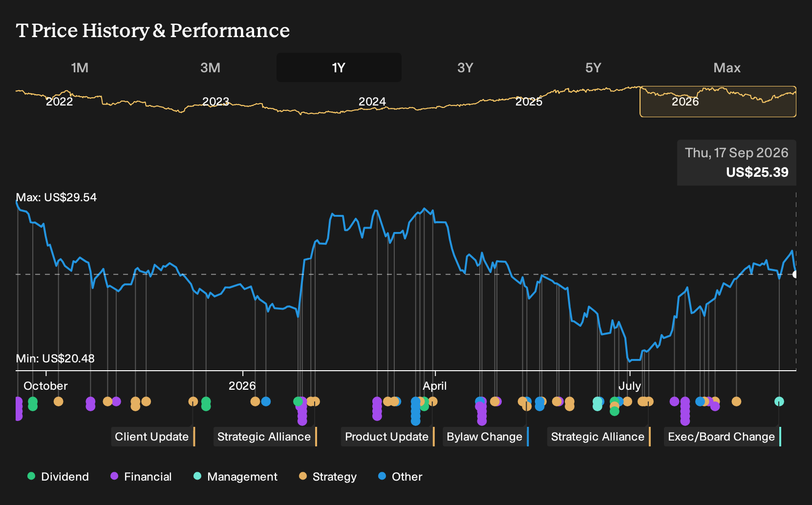Click the Max: US$29.54 label

[x=56, y=197]
